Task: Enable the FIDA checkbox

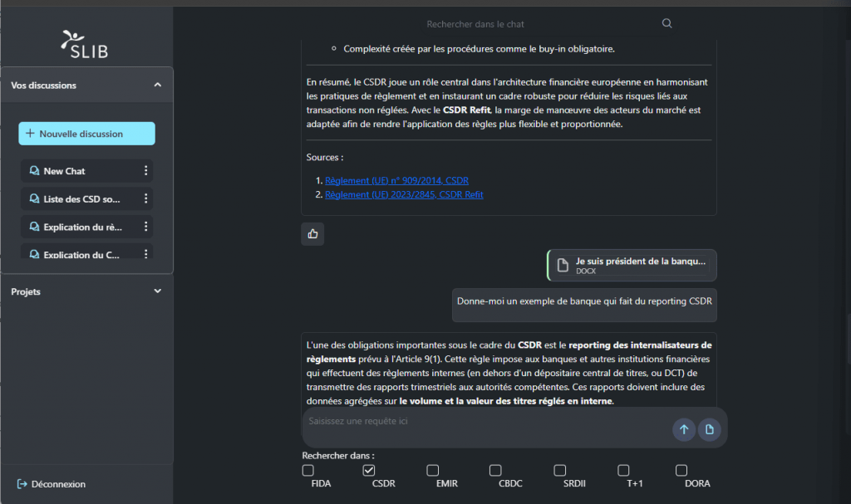Action: 307,471
